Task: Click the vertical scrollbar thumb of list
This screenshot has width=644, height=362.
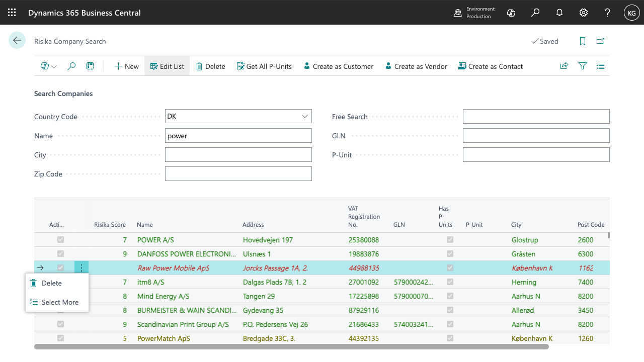Action: tap(609, 235)
